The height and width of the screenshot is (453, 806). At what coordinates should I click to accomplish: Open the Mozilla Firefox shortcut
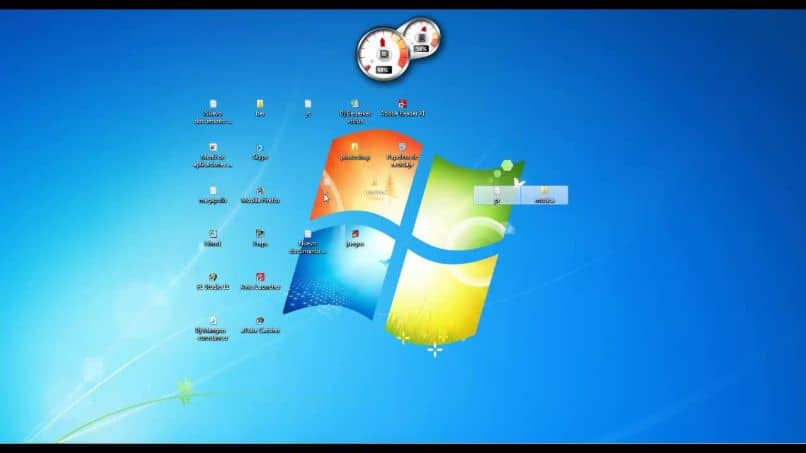[x=260, y=195]
